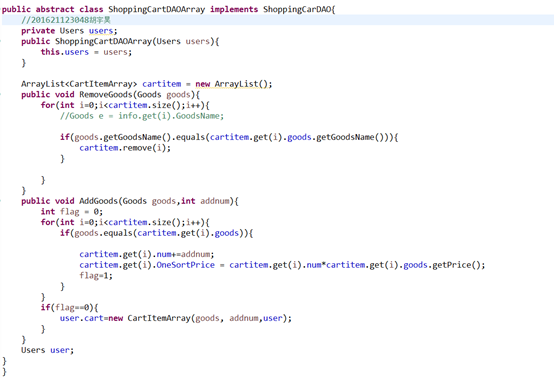Image resolution: width=554 pixels, height=378 pixels.
Task: Click commented line '//Goods e = info.get(i).GoodsName;'
Action: point(142,116)
